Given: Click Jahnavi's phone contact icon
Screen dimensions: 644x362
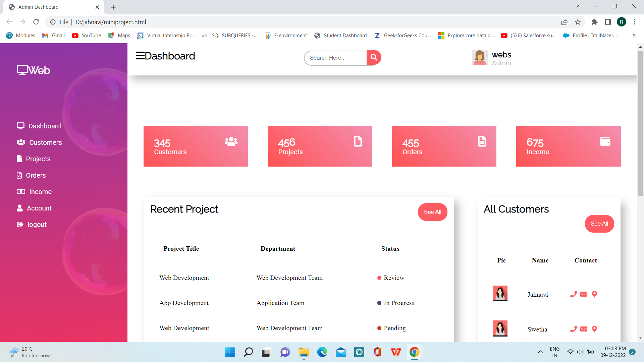Looking at the screenshot, I should click(573, 294).
